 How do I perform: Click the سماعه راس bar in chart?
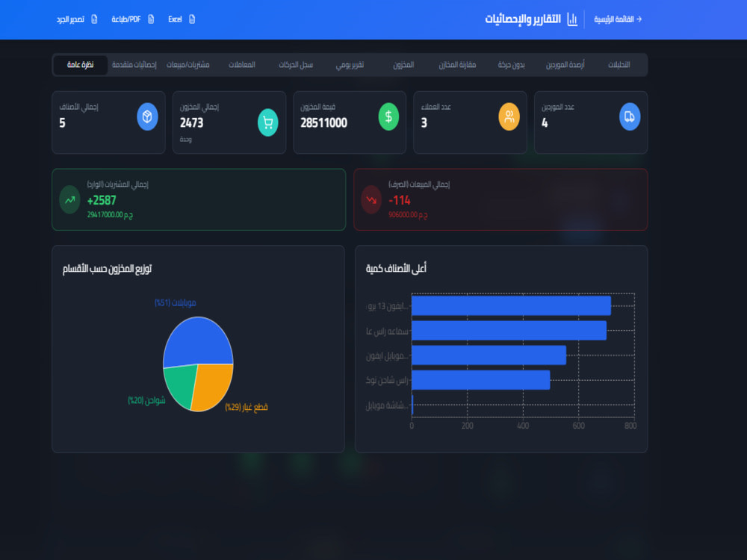pyautogui.click(x=509, y=331)
